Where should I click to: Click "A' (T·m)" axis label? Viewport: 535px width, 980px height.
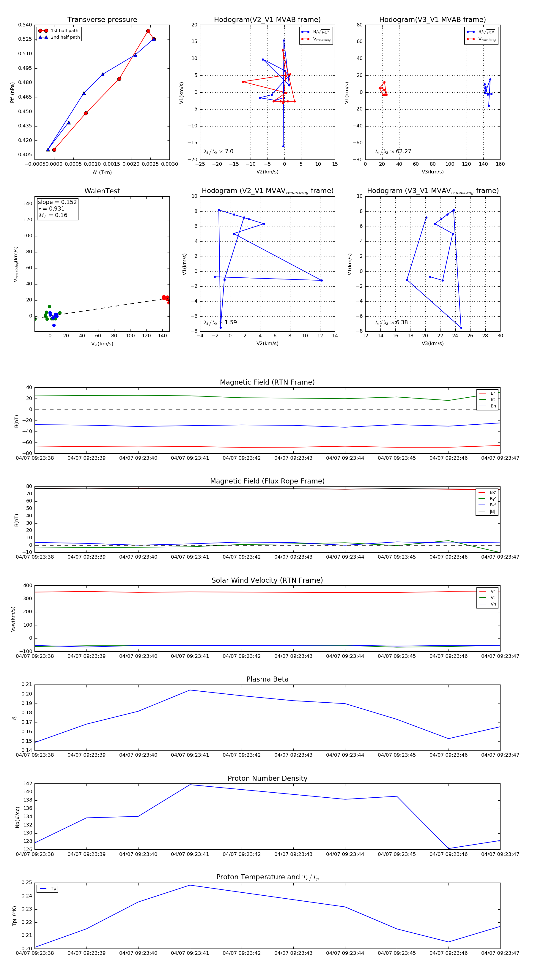point(102,172)
